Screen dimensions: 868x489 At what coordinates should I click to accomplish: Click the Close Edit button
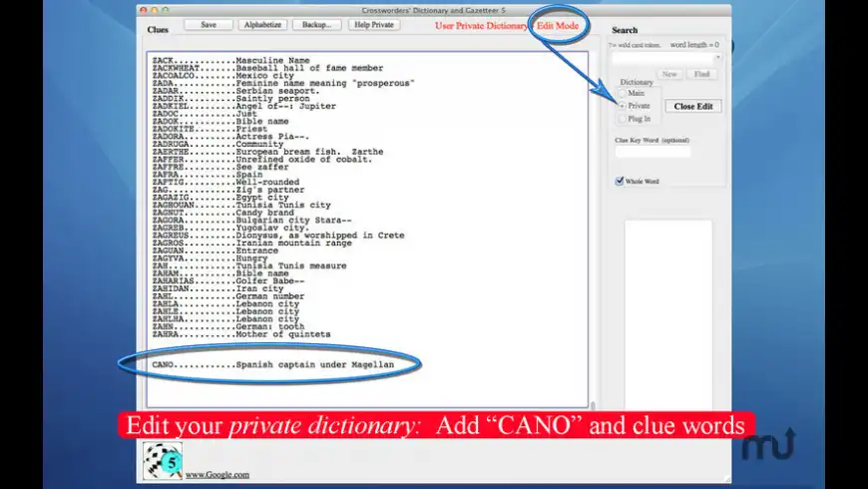coord(693,107)
